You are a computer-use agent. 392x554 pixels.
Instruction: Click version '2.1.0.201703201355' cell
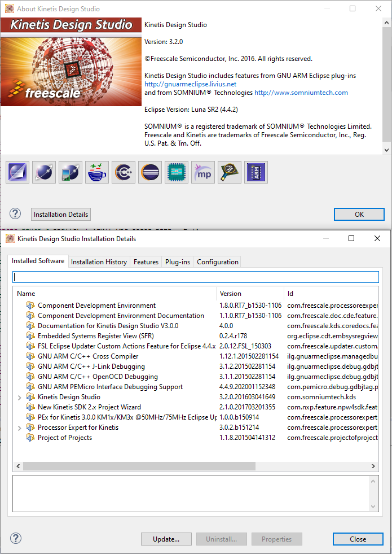click(x=247, y=407)
